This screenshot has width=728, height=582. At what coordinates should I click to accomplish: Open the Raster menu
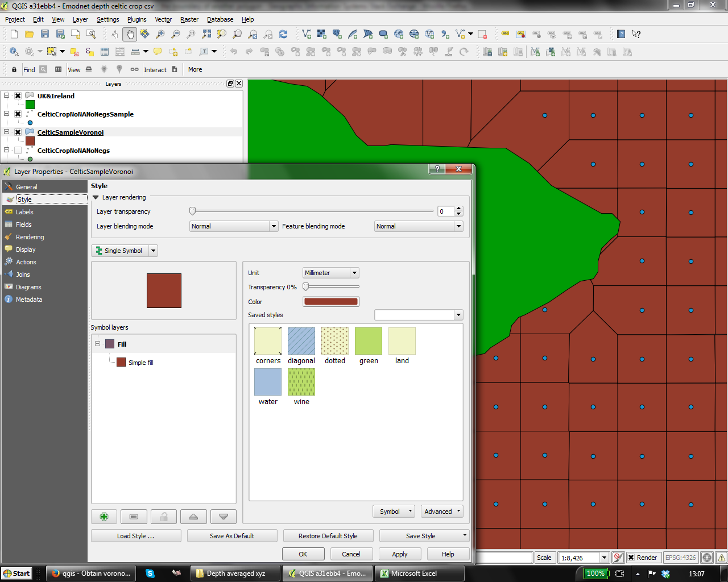(x=189, y=19)
